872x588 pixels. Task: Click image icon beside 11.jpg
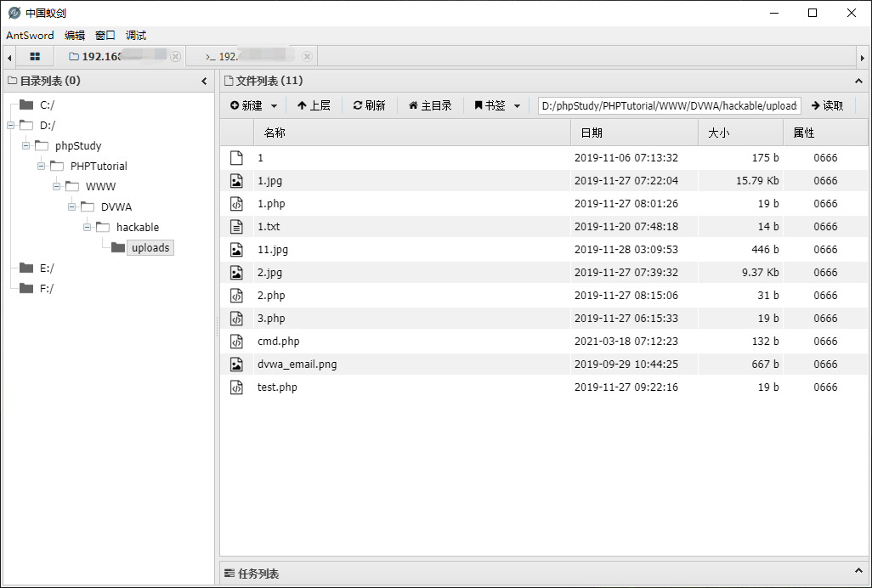[x=236, y=250]
